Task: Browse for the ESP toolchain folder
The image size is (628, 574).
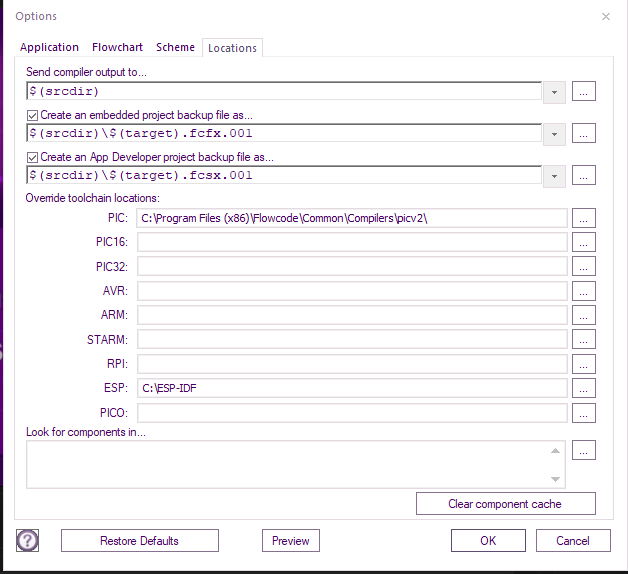Action: tap(585, 388)
